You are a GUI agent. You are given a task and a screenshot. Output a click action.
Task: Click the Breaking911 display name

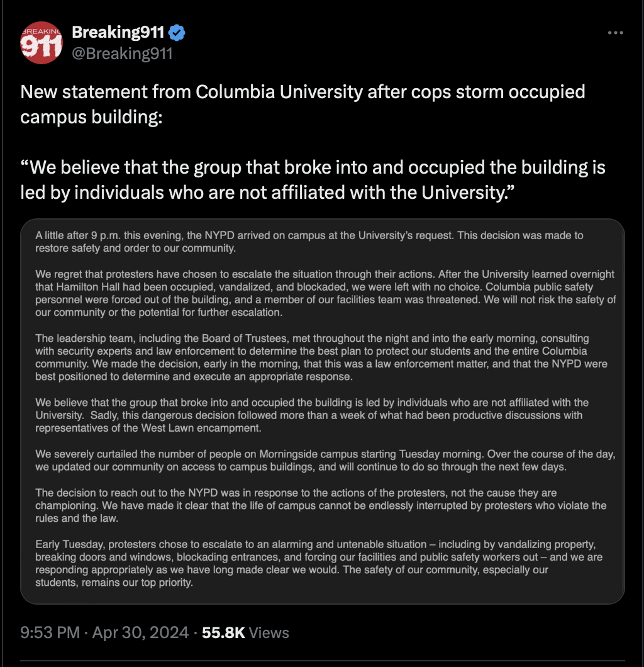click(118, 33)
